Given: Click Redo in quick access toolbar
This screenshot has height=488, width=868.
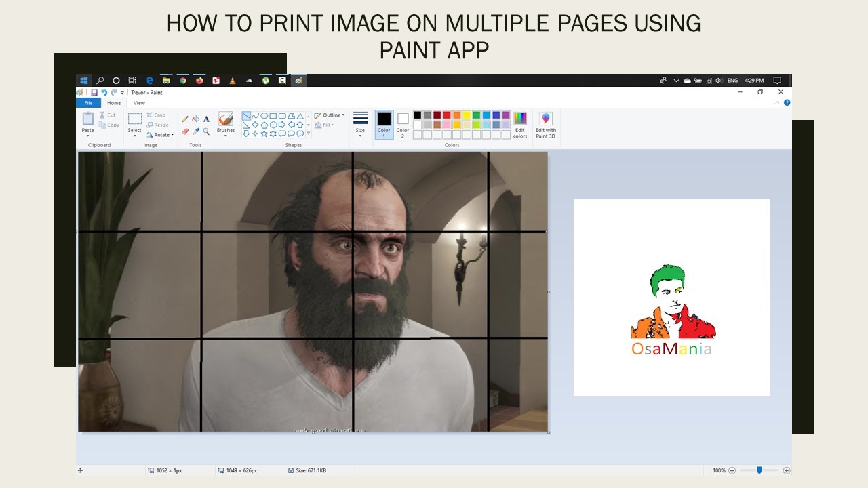Looking at the screenshot, I should coord(114,93).
